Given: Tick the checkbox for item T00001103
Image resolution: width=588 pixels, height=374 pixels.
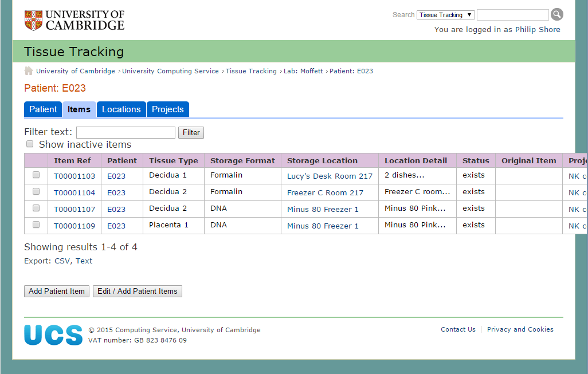Looking at the screenshot, I should (36, 175).
